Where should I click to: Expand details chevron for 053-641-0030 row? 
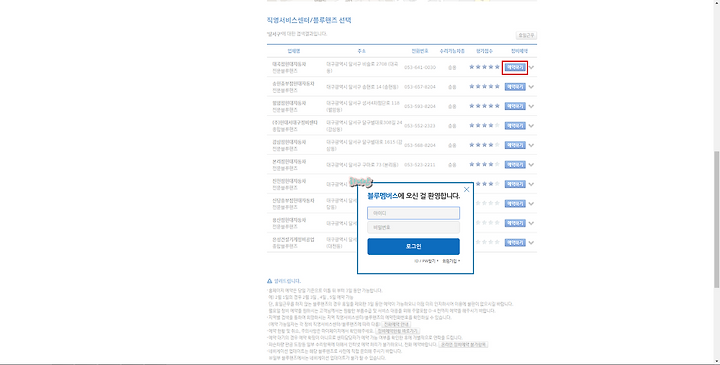[x=531, y=67]
